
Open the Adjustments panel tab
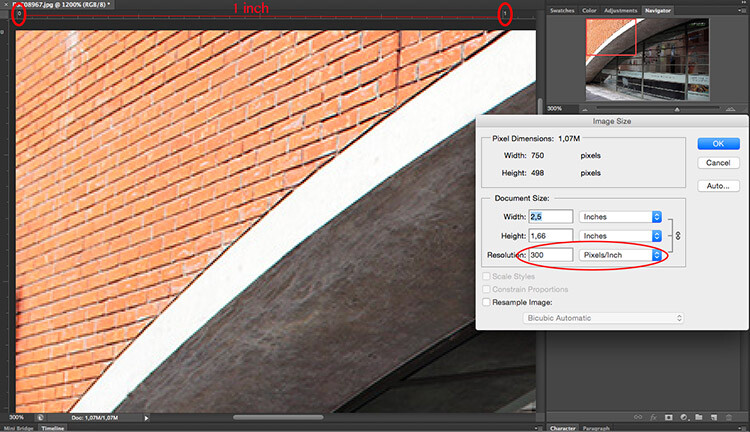[x=620, y=10]
